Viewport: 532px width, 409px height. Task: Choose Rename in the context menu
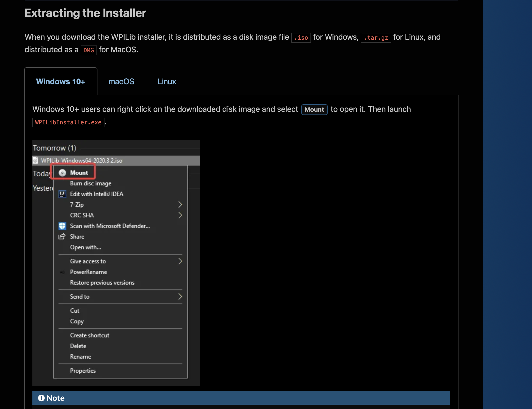81,357
